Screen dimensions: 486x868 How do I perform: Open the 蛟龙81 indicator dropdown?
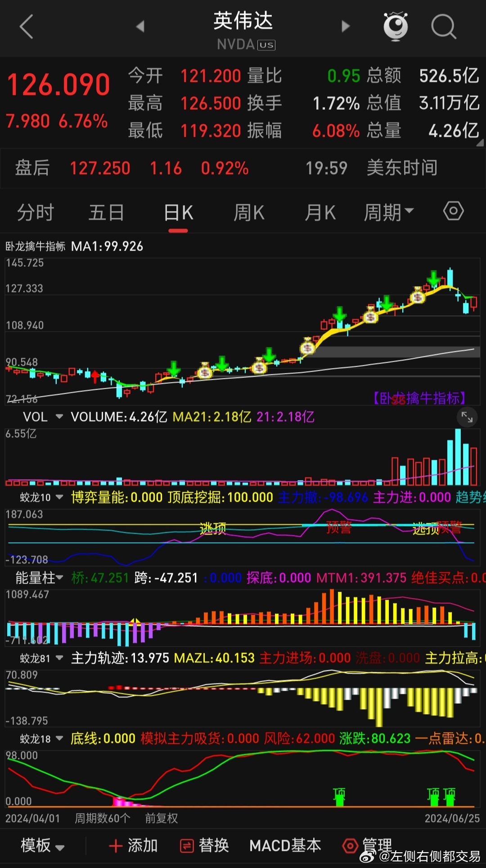click(41, 658)
